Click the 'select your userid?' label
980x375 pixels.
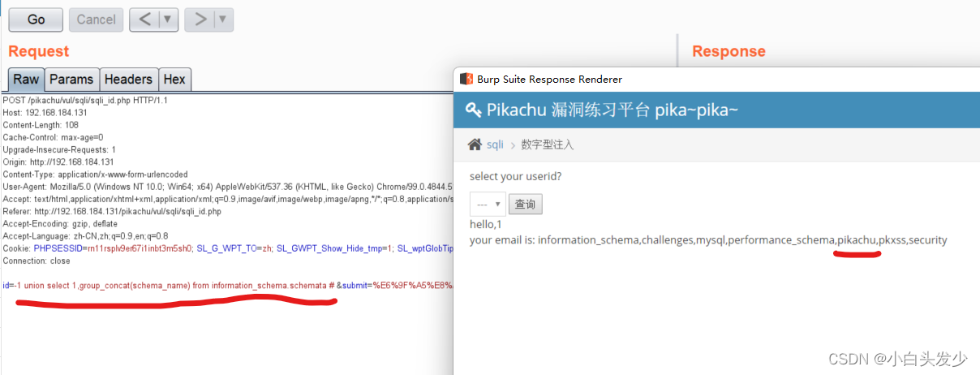coord(515,176)
